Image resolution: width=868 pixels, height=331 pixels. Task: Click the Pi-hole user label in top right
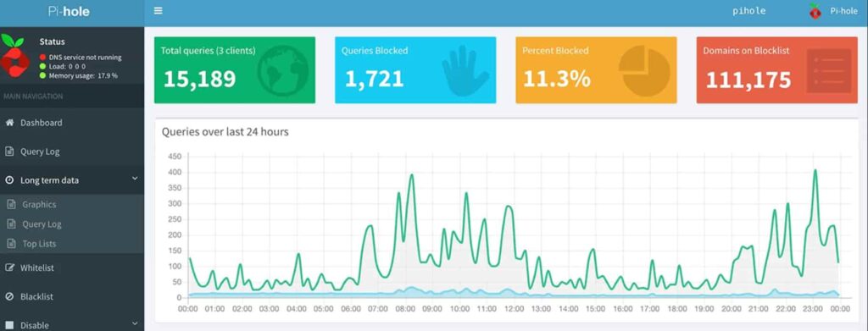coord(843,11)
